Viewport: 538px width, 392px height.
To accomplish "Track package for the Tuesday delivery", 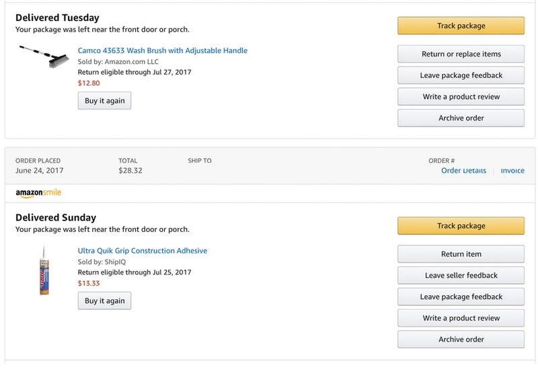I will tap(461, 26).
